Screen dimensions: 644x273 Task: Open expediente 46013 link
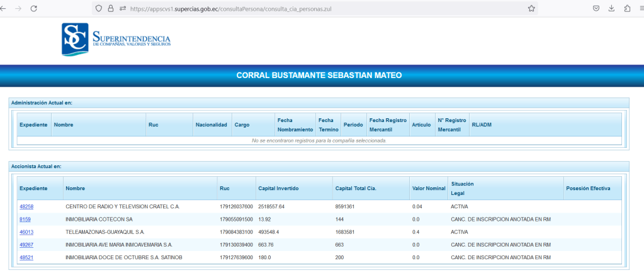pos(26,231)
